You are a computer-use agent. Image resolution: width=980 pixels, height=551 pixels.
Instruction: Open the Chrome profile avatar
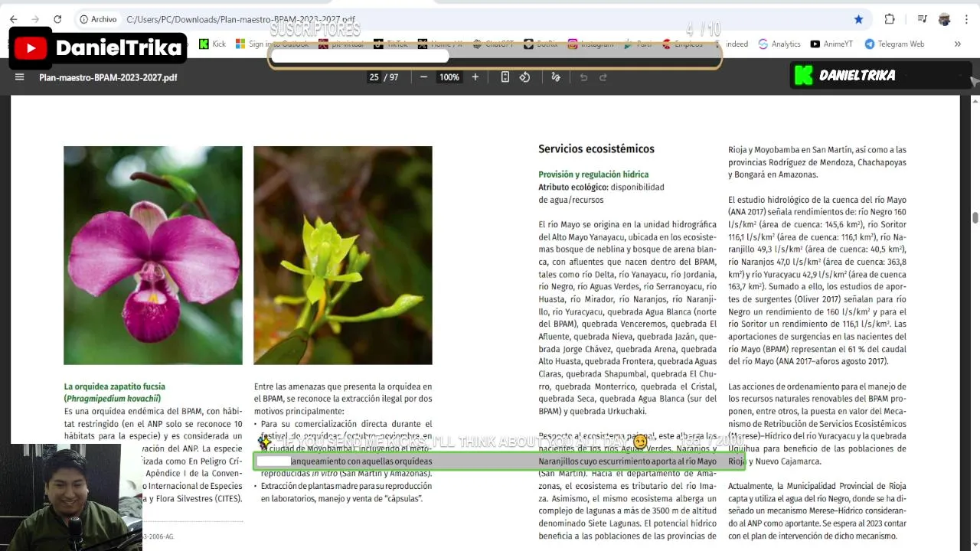pyautogui.click(x=944, y=19)
